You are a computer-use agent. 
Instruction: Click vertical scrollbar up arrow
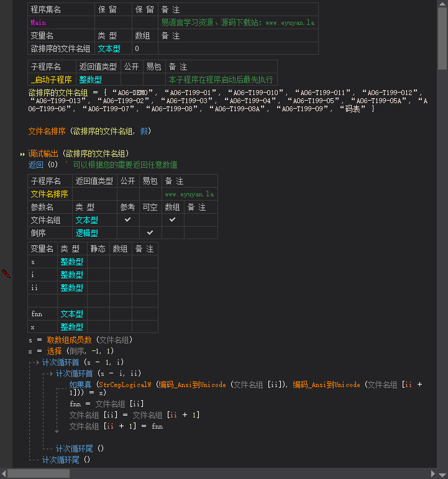pos(442,4)
